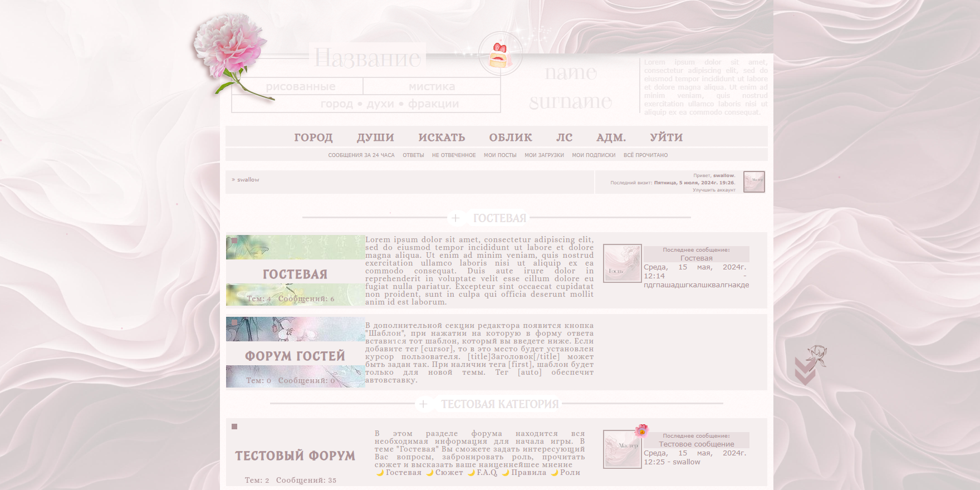Open СООБЩЕНИЯ ЗА 24 ЧАСА link

coord(361,155)
